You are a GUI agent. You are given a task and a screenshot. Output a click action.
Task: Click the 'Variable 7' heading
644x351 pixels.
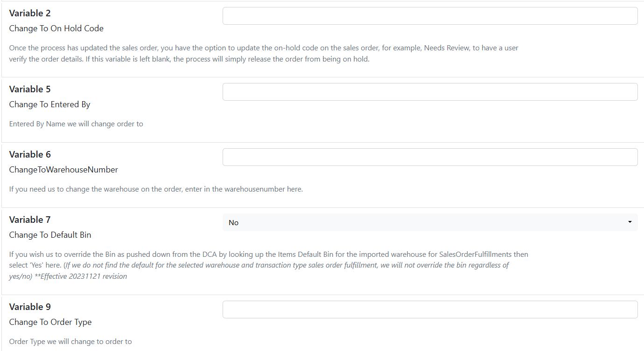coord(30,220)
